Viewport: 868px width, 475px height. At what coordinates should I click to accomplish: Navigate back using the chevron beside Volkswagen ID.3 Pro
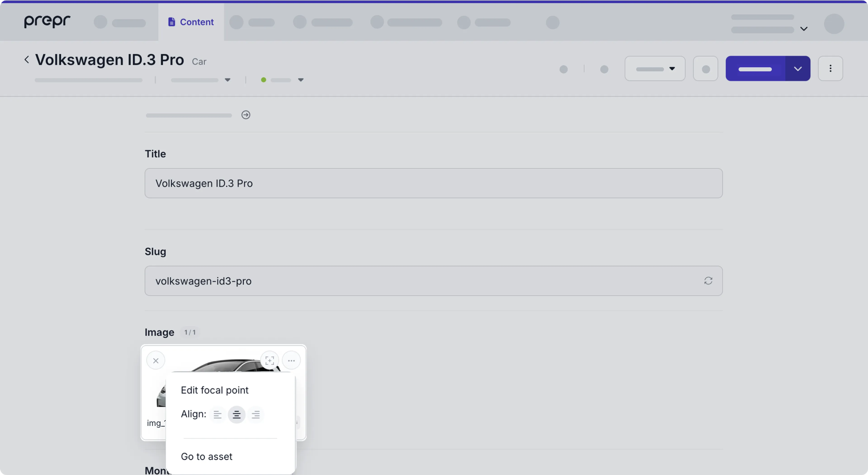[x=27, y=59]
